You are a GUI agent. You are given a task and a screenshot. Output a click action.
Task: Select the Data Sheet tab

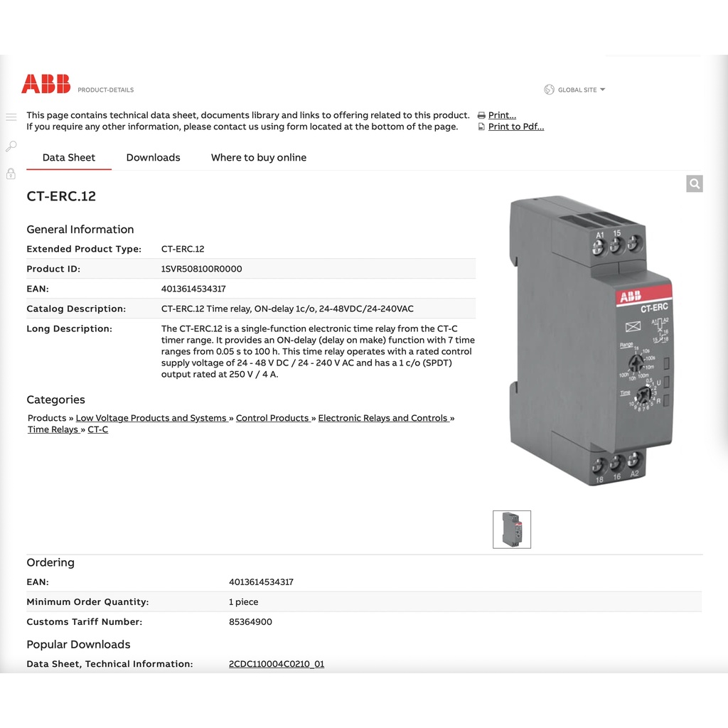point(69,158)
